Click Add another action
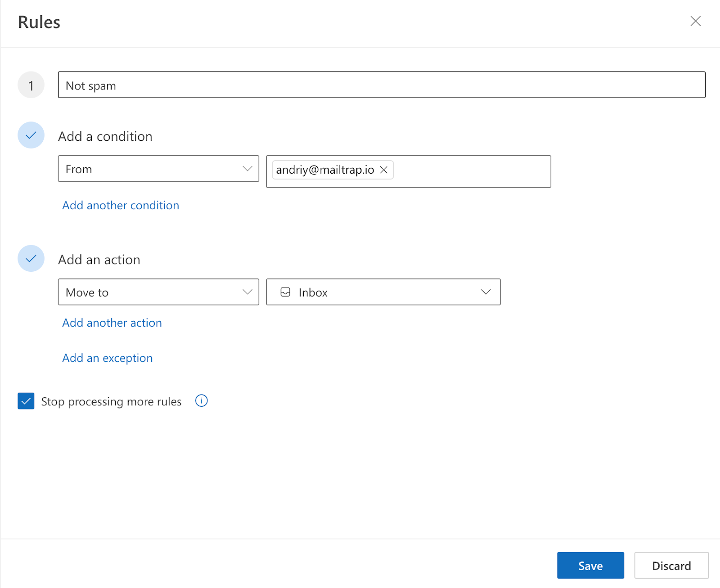The image size is (720, 588). [112, 323]
